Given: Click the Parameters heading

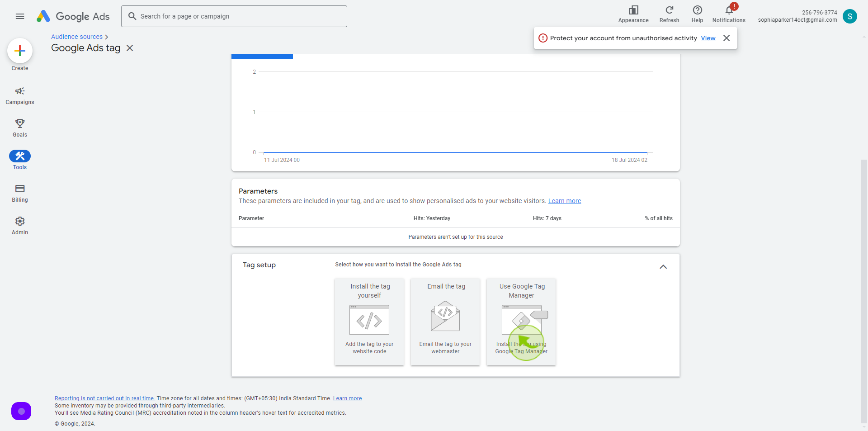Looking at the screenshot, I should point(258,191).
